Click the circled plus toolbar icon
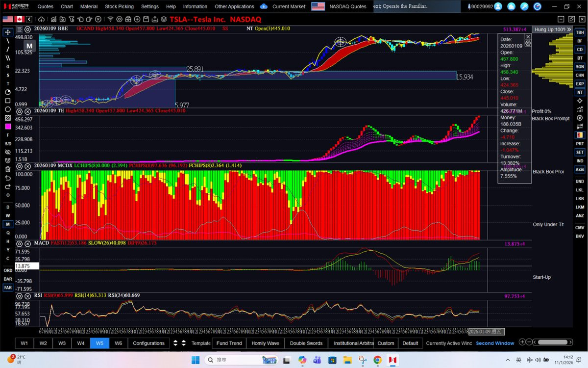 pyautogui.click(x=137, y=19)
